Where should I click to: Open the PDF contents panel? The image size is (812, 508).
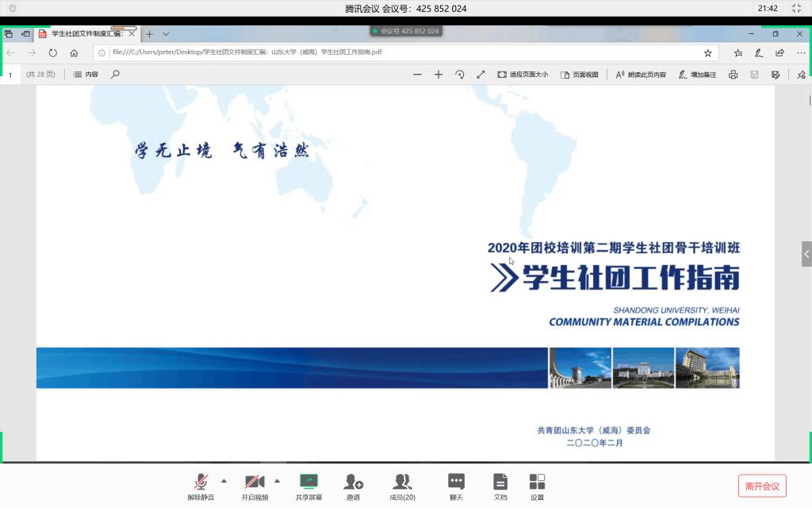tap(86, 75)
